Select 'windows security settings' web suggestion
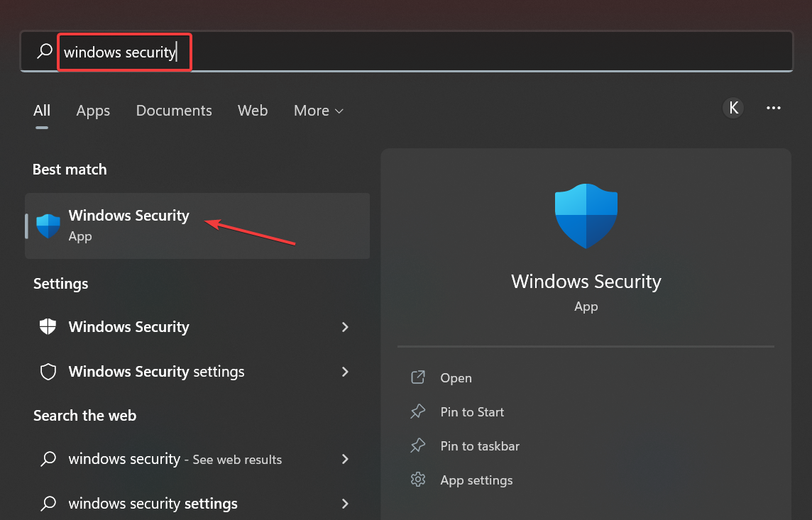 153,504
